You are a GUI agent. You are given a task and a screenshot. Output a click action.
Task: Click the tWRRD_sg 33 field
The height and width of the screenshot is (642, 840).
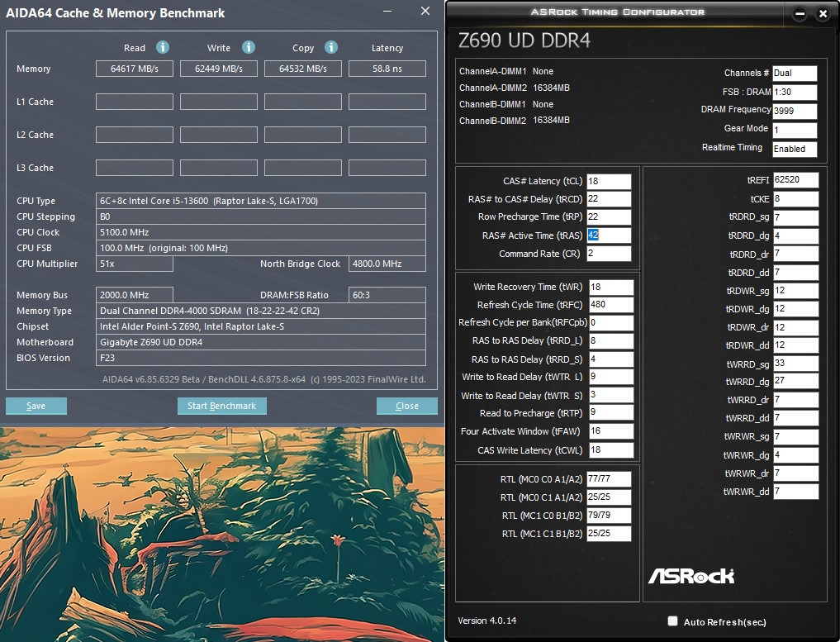(x=795, y=364)
